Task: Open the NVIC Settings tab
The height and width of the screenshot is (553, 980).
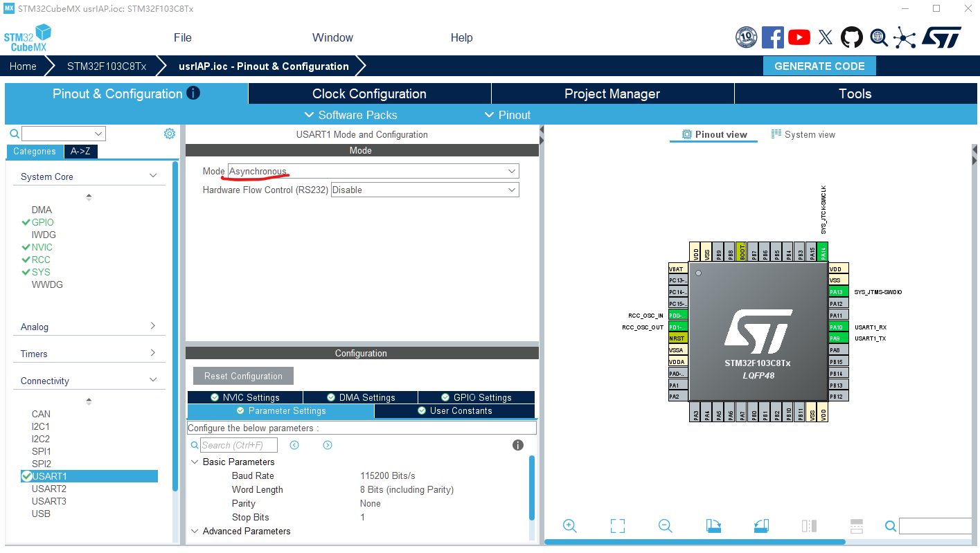Action: point(244,397)
